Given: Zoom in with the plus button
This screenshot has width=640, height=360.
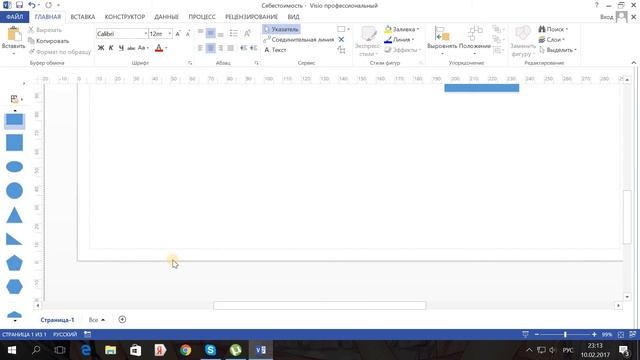Looking at the screenshot, I should 594,335.
